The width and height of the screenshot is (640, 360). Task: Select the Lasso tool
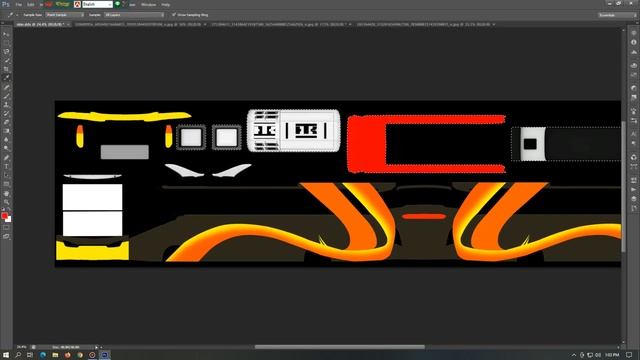[x=6, y=52]
